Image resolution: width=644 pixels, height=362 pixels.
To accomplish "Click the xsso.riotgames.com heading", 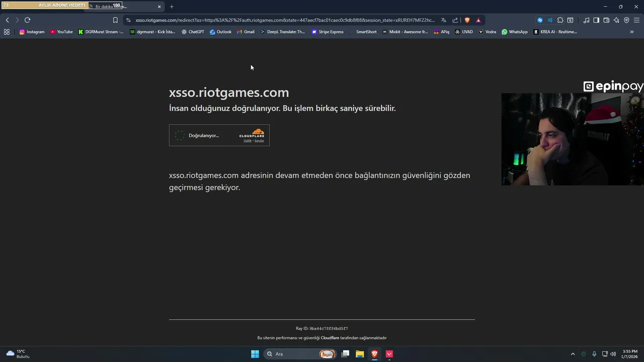I will click(229, 93).
